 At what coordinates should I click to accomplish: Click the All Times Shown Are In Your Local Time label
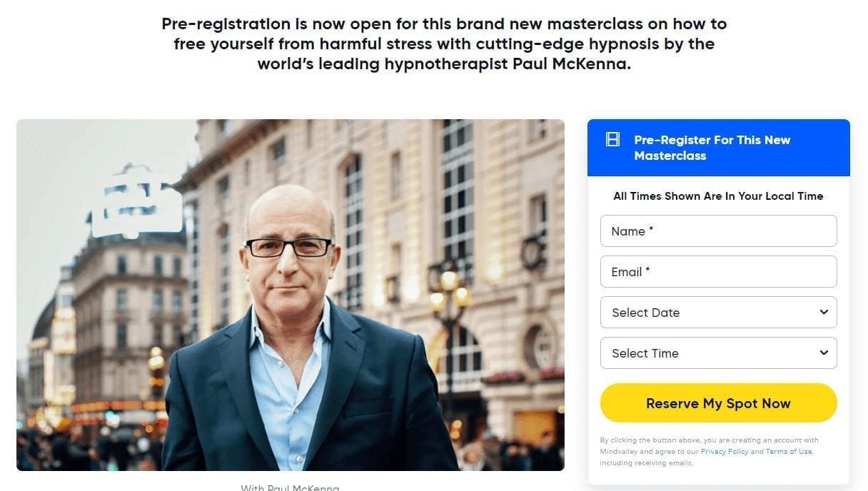(x=719, y=196)
